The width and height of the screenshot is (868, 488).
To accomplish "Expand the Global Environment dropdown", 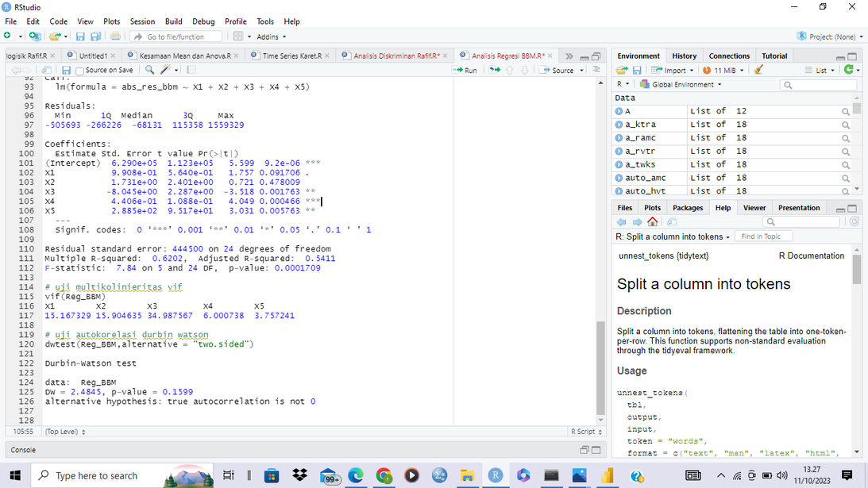I will pos(683,84).
